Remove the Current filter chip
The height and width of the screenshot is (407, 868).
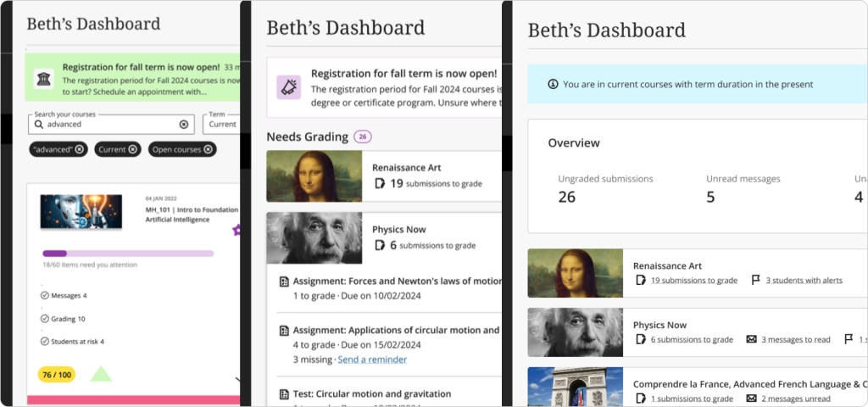132,149
